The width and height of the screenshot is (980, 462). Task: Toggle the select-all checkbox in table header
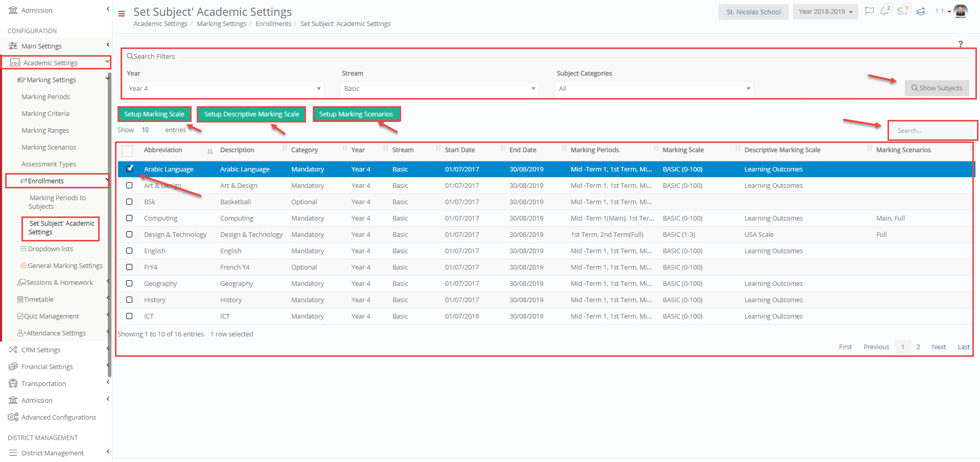(127, 151)
